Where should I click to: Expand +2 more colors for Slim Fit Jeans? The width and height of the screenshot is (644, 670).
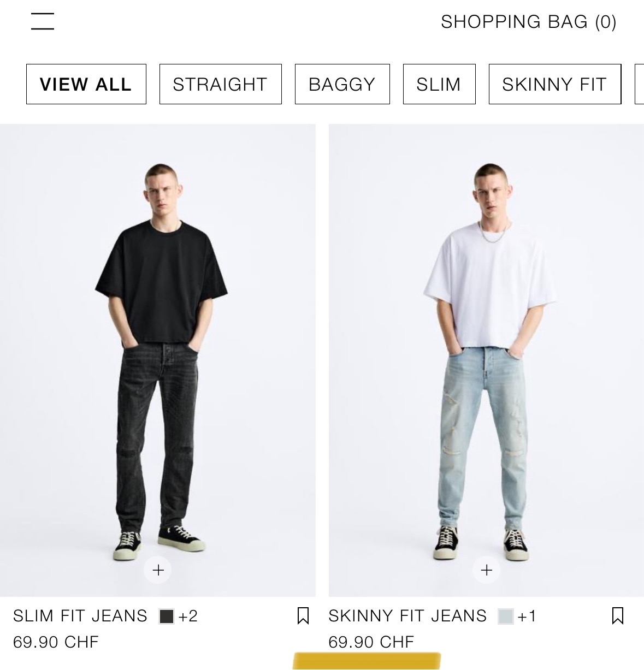tap(188, 616)
